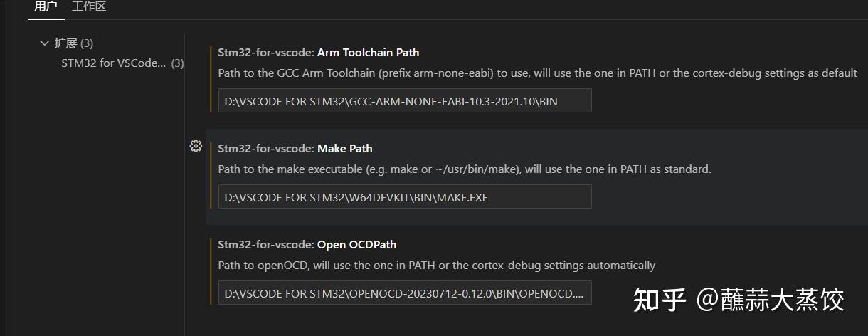
Task: Select STM32 for VSCode in settings tree
Action: pos(114,63)
